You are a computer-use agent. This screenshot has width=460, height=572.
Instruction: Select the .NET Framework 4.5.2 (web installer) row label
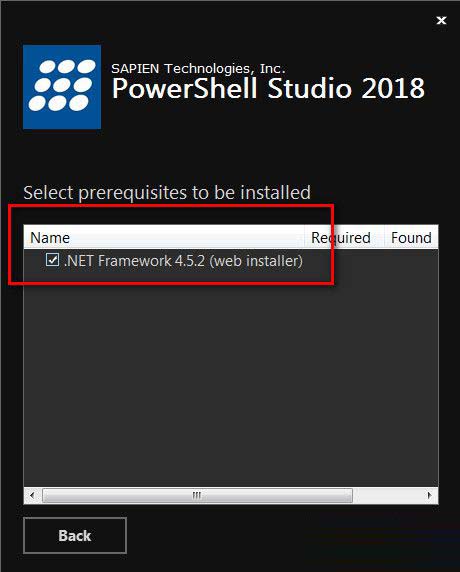pos(183,261)
